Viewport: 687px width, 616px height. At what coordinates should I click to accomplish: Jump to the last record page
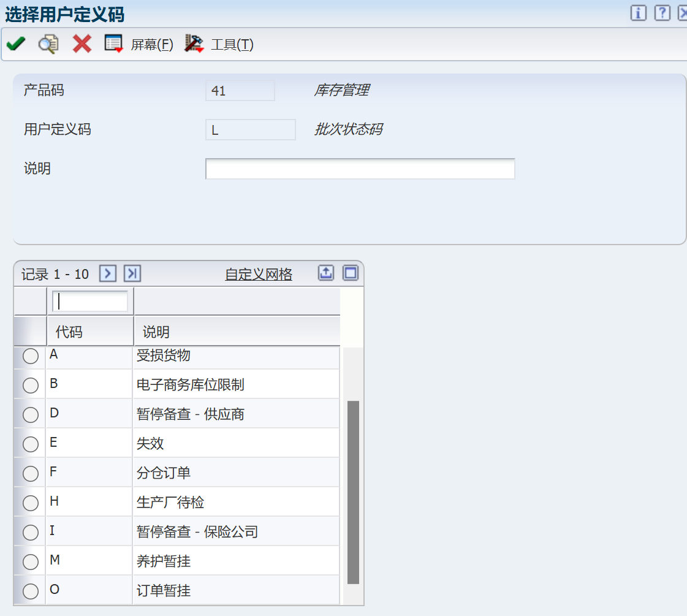tap(132, 273)
